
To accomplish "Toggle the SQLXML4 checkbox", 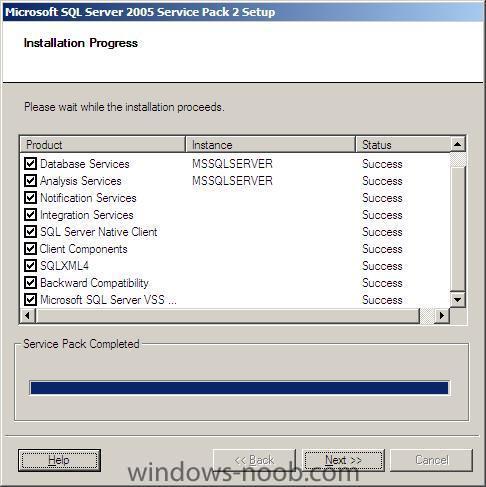I will click(x=30, y=266).
